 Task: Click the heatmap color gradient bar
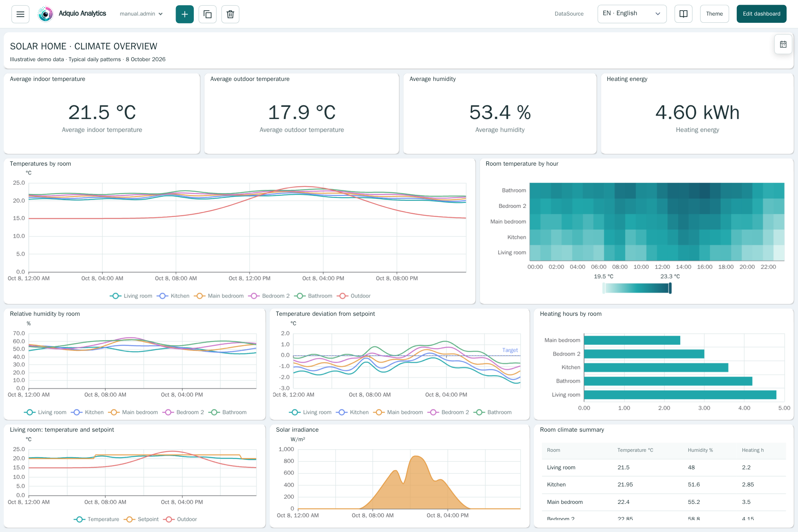click(636, 288)
